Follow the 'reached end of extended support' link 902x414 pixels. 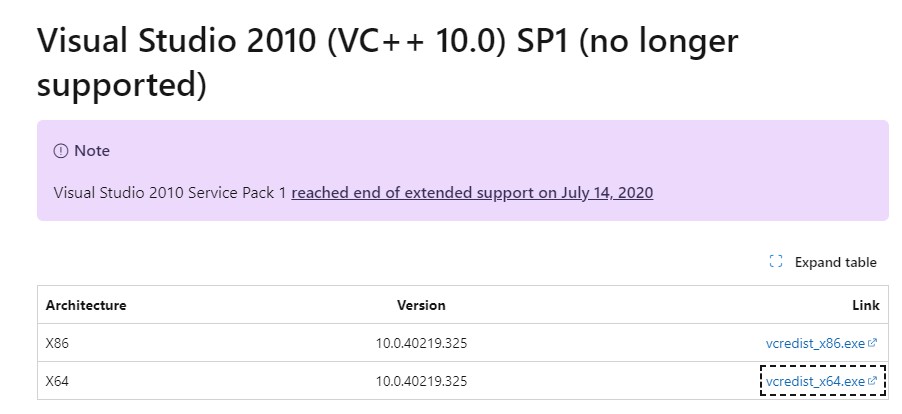pos(472,193)
